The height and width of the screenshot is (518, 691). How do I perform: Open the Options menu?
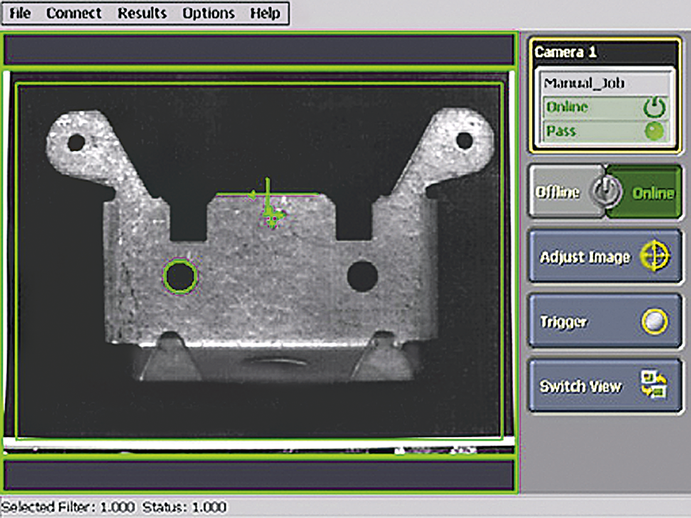[x=208, y=14]
